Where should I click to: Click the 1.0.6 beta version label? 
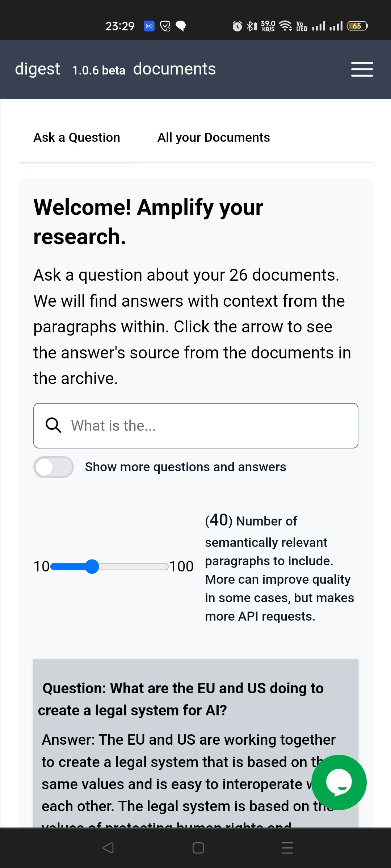(98, 70)
